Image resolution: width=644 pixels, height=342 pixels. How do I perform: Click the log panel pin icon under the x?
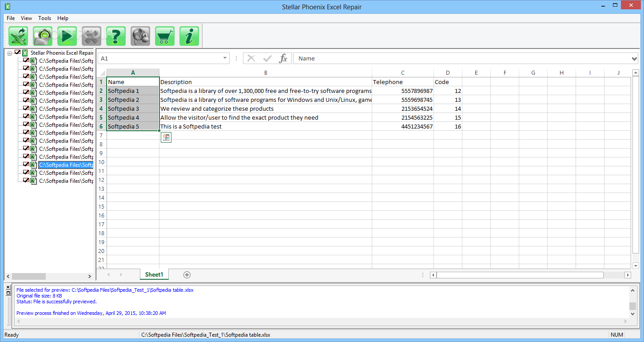pyautogui.click(x=8, y=293)
